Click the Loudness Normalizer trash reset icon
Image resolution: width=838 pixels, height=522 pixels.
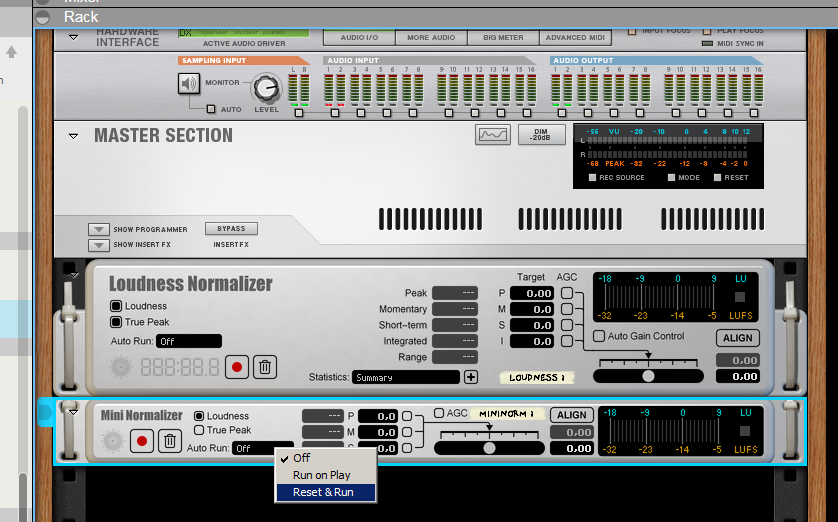click(x=265, y=367)
